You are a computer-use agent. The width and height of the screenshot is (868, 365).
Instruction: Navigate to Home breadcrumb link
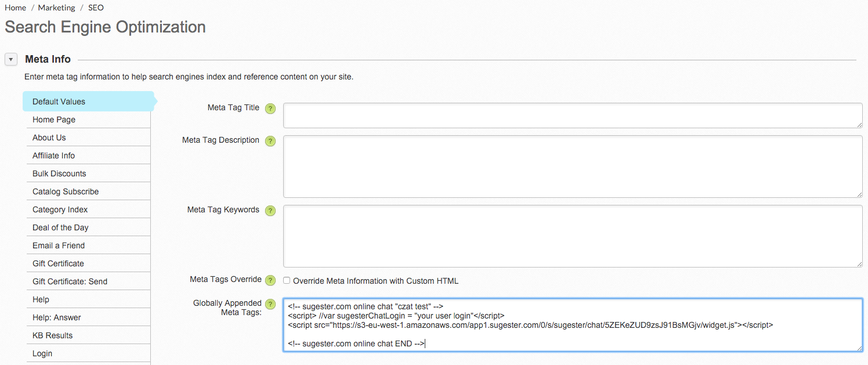15,8
